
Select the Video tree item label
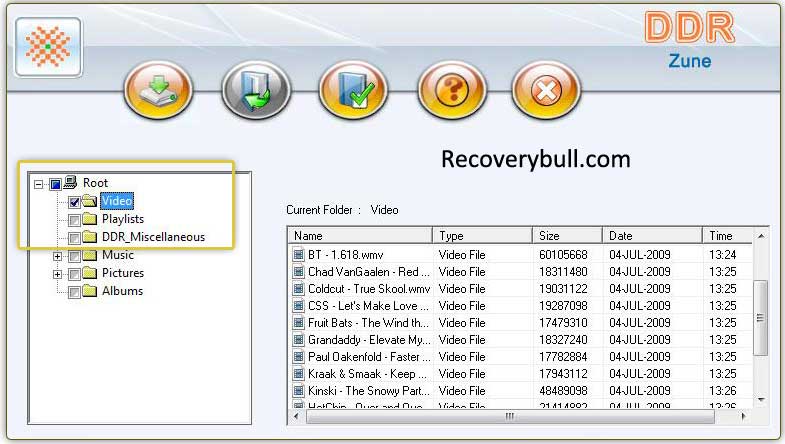(117, 201)
